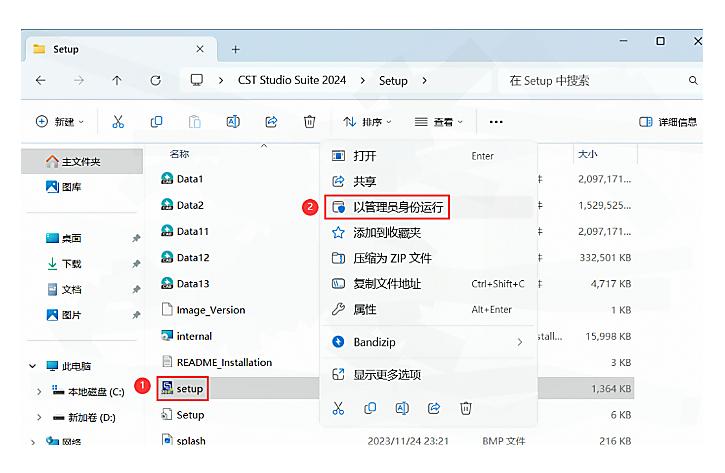Select the capitalized Setup file (6 KB)
This screenshot has width=725, height=473.
pos(183,415)
